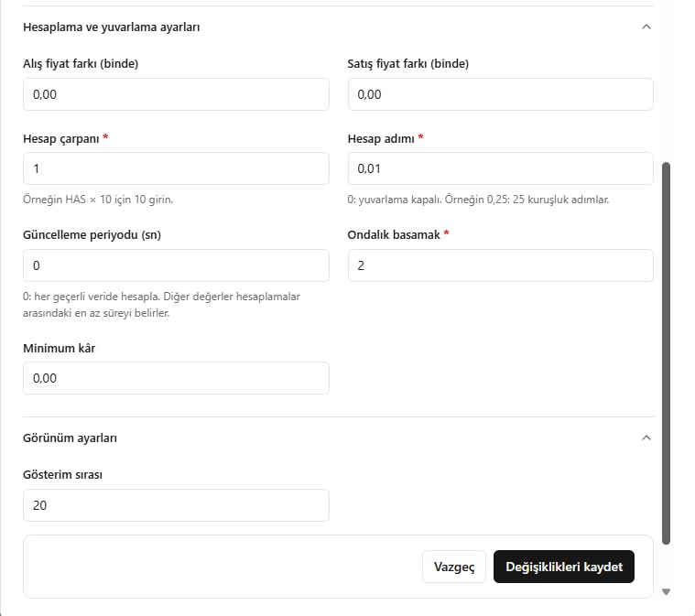Click the Hesap çarpanı label

tap(61, 139)
